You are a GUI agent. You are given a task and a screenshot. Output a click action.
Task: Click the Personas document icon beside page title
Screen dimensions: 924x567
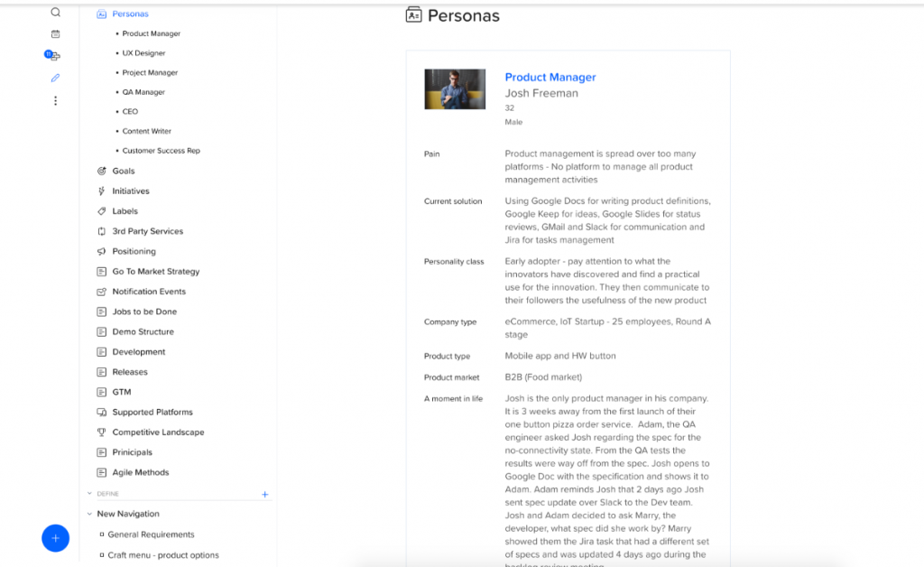(x=411, y=14)
